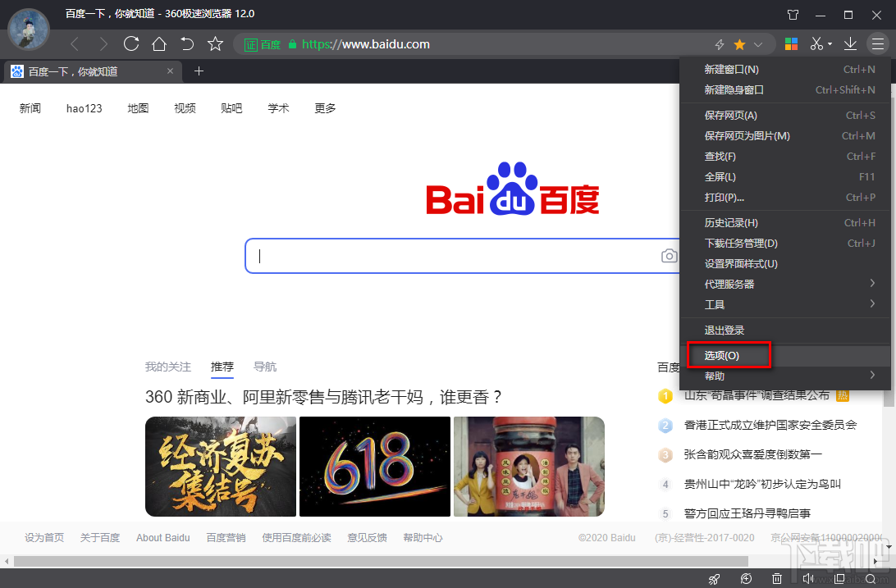Mute page audio via speaker icon
This screenshot has height=588, width=896.
[807, 577]
